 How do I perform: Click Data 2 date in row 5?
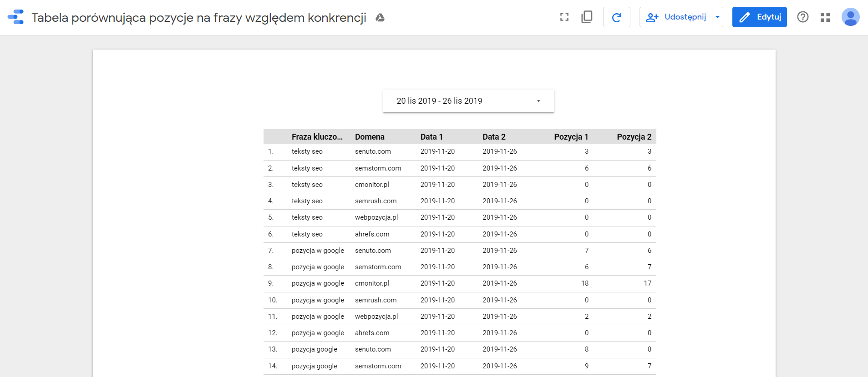point(499,217)
